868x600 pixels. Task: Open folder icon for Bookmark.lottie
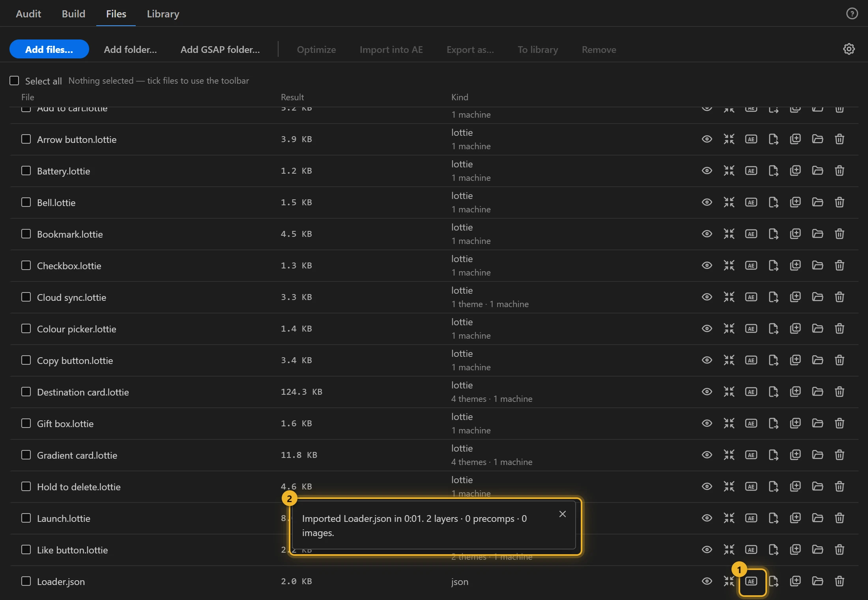[817, 234]
